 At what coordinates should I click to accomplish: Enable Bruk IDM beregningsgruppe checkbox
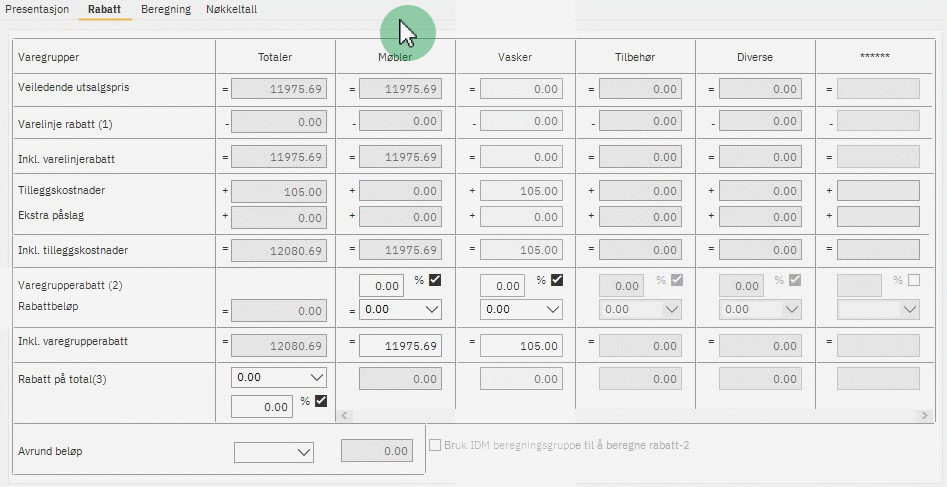point(435,445)
